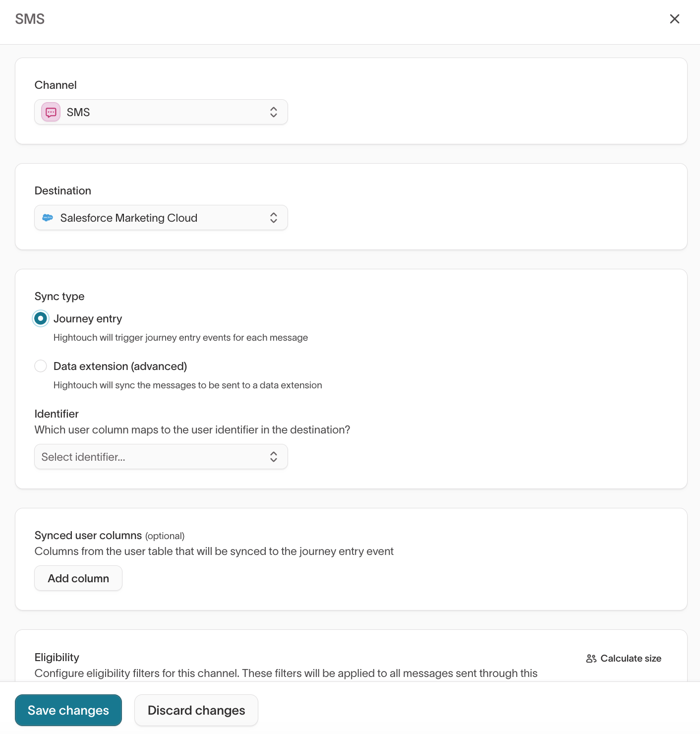Screen dimensions: 700x734
Task: Close the SMS dialog
Action: pos(675,19)
